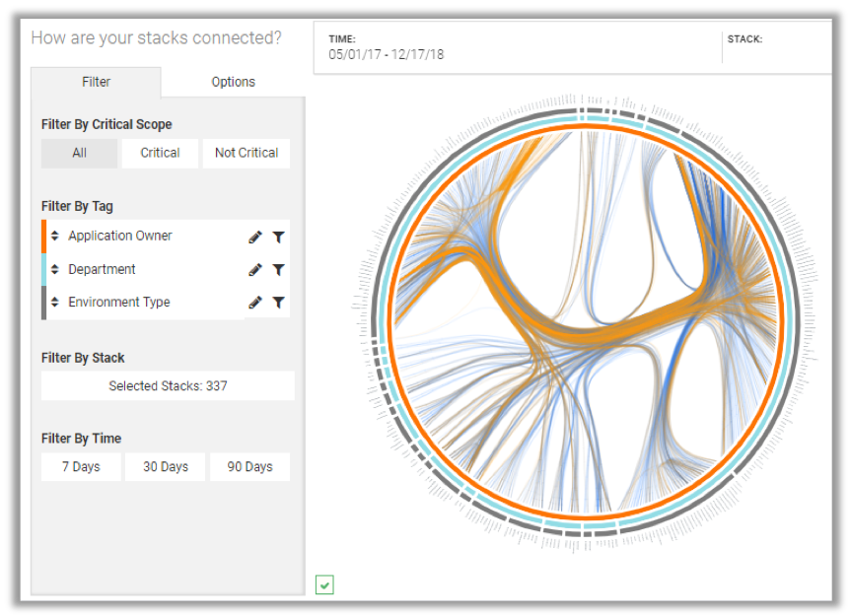
Task: Filter time to the last 7 Days
Action: pyautogui.click(x=81, y=466)
